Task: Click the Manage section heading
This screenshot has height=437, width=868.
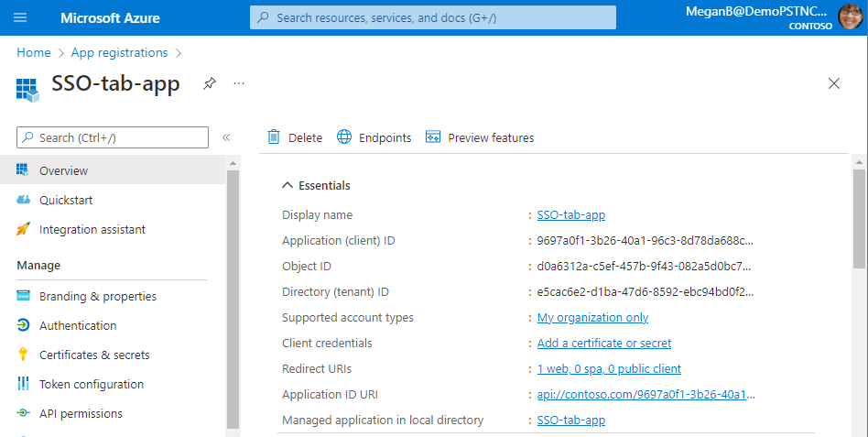Action: click(38, 266)
